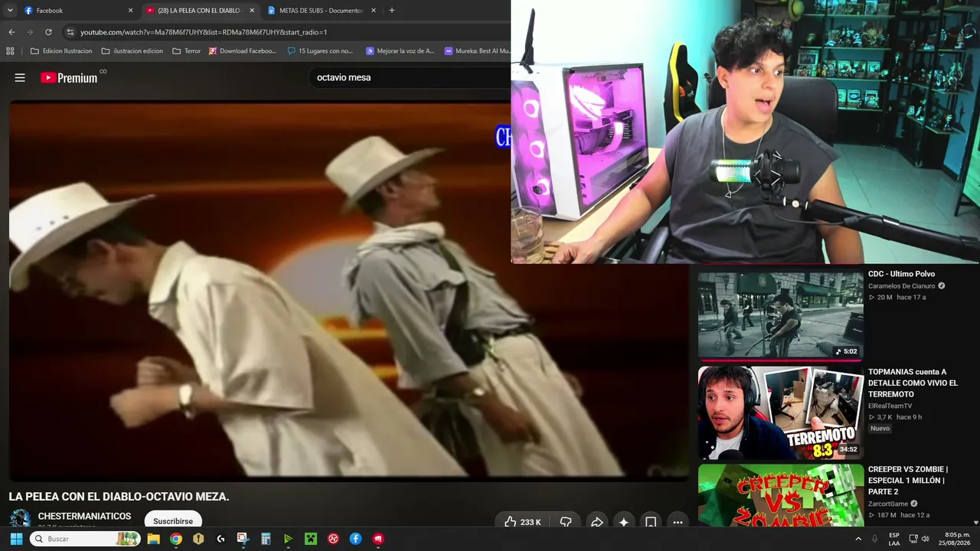Click the YouTube search box with octavio mesa

410,77
